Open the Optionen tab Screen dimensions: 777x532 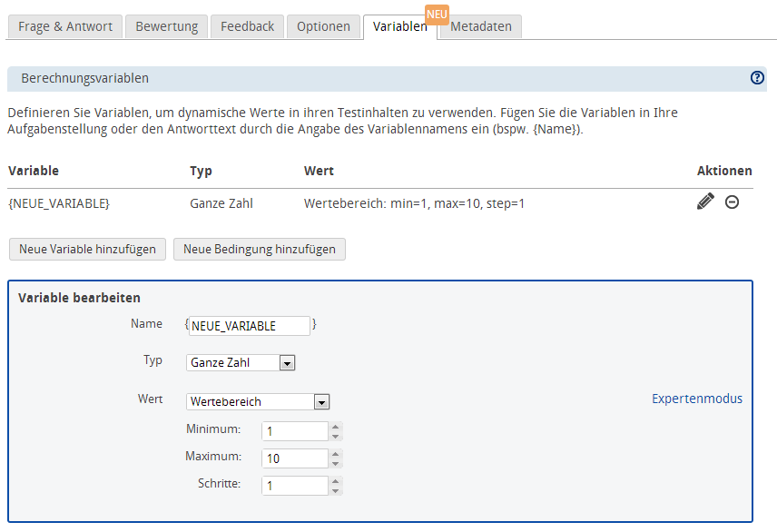click(x=323, y=26)
